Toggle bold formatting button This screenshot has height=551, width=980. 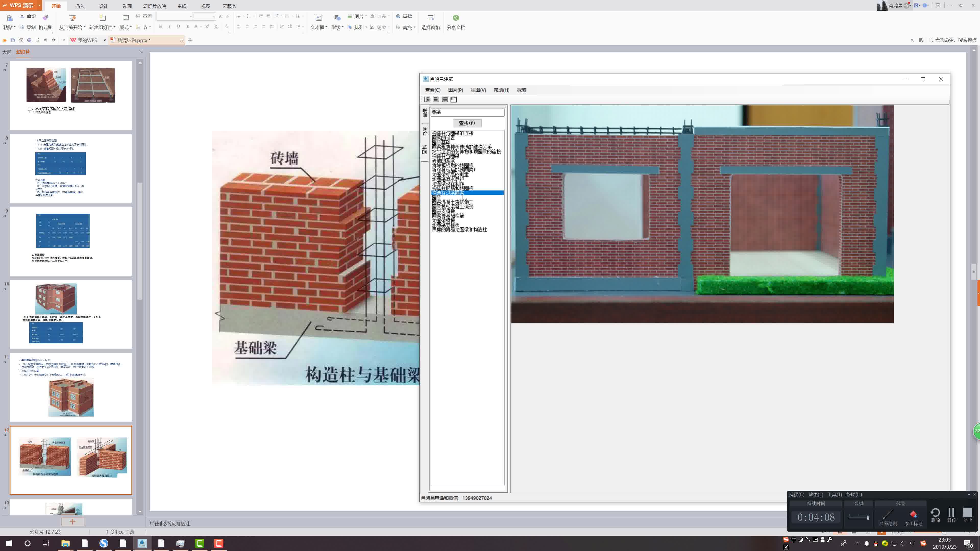161,27
